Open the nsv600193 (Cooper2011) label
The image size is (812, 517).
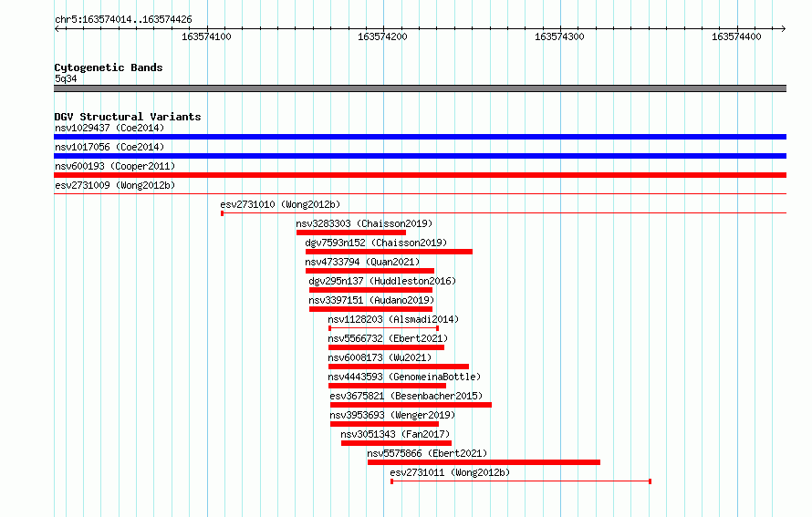[115, 166]
